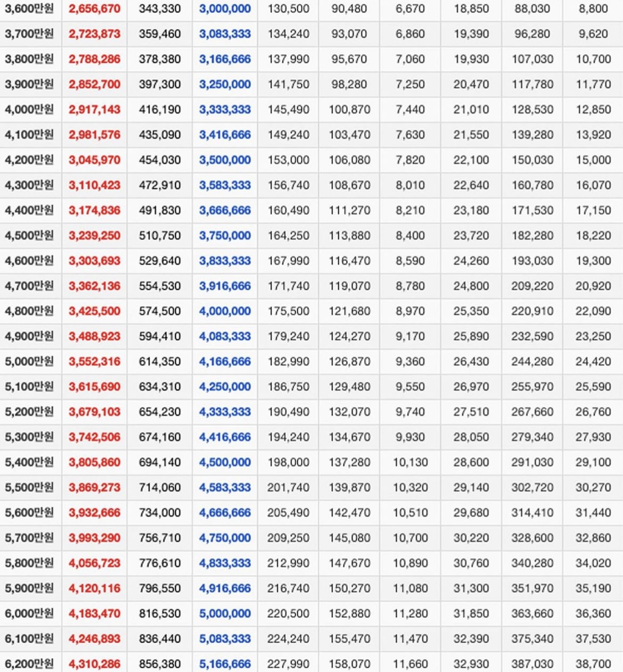Click deduction total 654,230
The height and width of the screenshot is (672, 623).
pyautogui.click(x=160, y=412)
